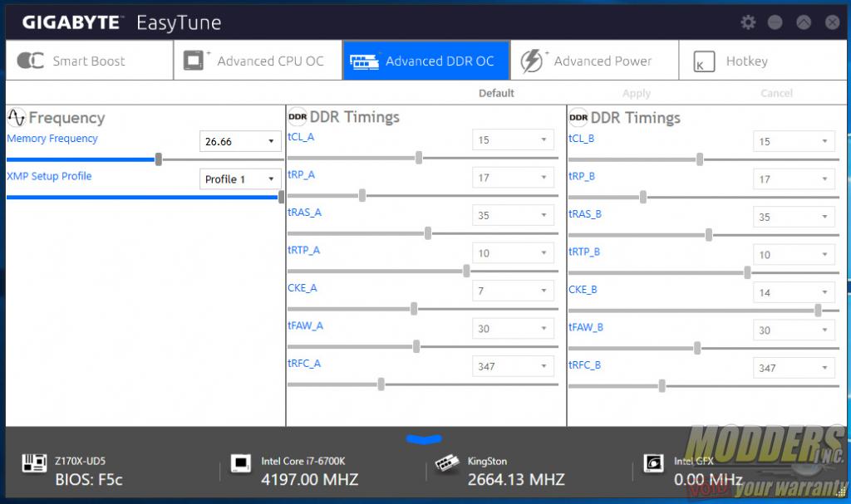Open the tCL_A value dropdown
851x504 pixels.
513,140
